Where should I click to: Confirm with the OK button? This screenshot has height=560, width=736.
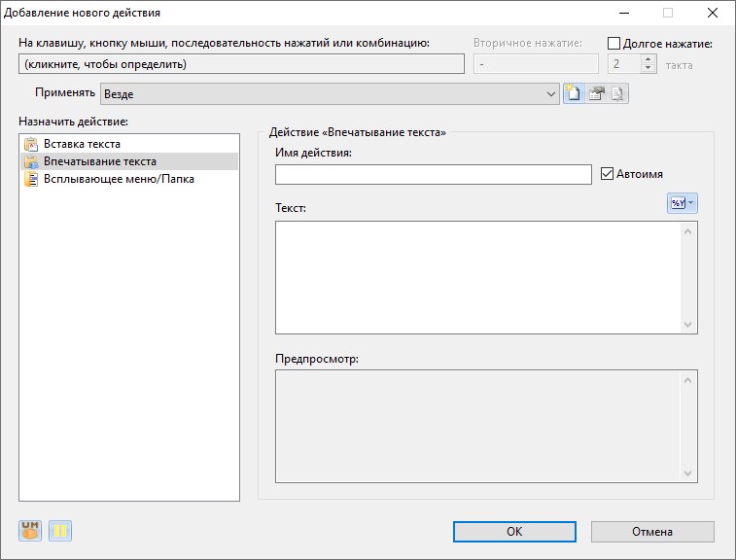(x=514, y=532)
